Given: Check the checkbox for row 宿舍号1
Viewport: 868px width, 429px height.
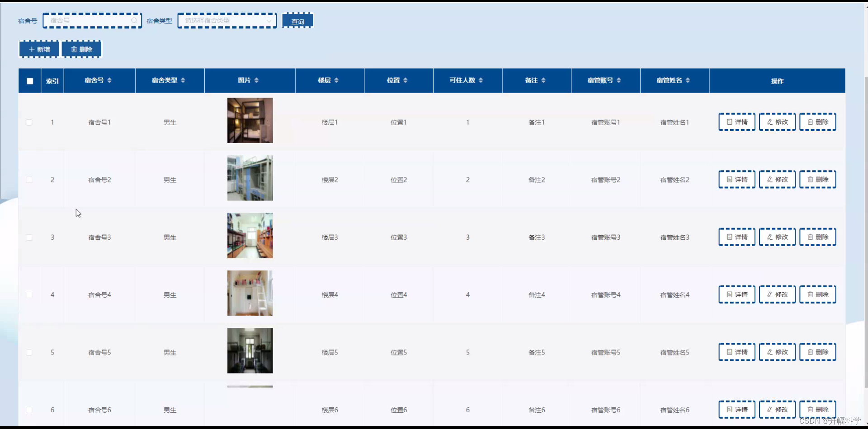Looking at the screenshot, I should [x=29, y=122].
